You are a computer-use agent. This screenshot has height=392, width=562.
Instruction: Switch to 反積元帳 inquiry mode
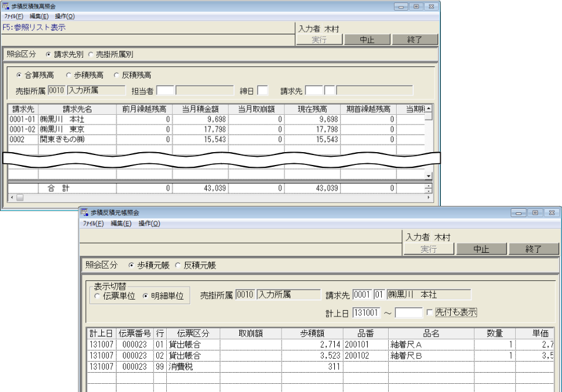click(178, 266)
